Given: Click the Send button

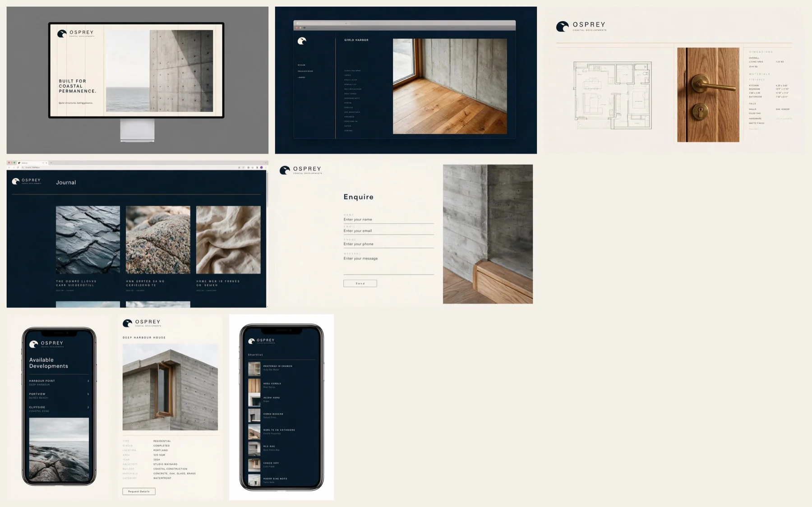Looking at the screenshot, I should 360,284.
